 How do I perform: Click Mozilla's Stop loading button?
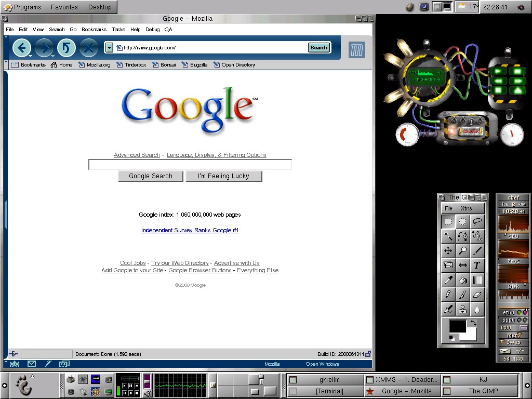coord(89,48)
